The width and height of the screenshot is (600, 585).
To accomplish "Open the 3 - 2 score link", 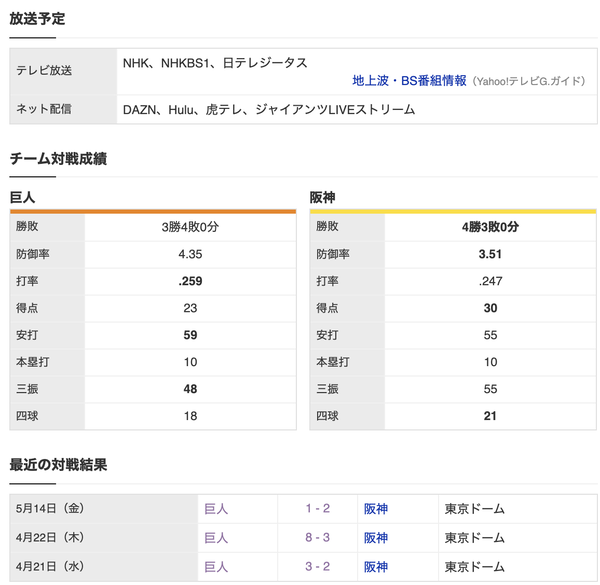I will pos(317,567).
